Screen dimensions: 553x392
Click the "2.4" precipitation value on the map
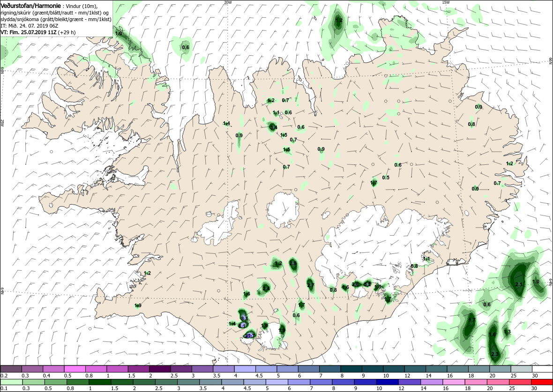266,288
